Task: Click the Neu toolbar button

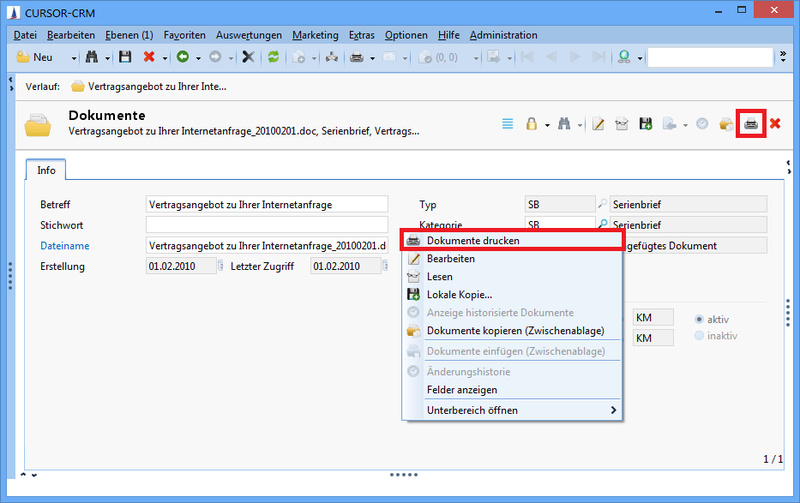Action: 36,57
